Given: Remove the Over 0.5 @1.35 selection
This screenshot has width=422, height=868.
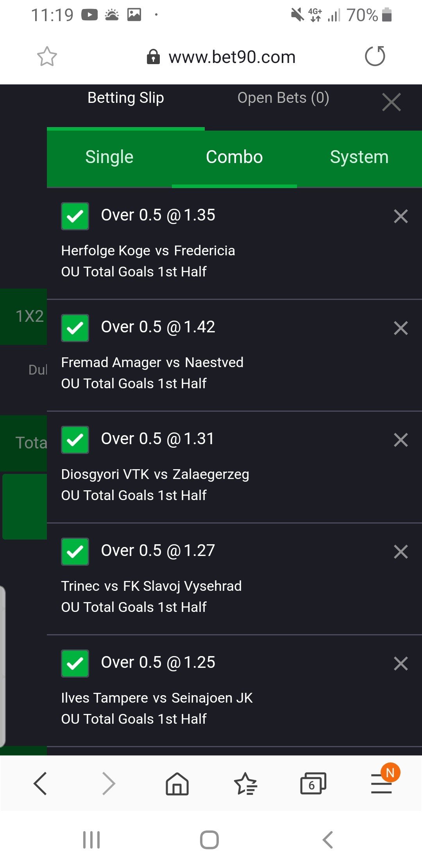Looking at the screenshot, I should pyautogui.click(x=401, y=216).
